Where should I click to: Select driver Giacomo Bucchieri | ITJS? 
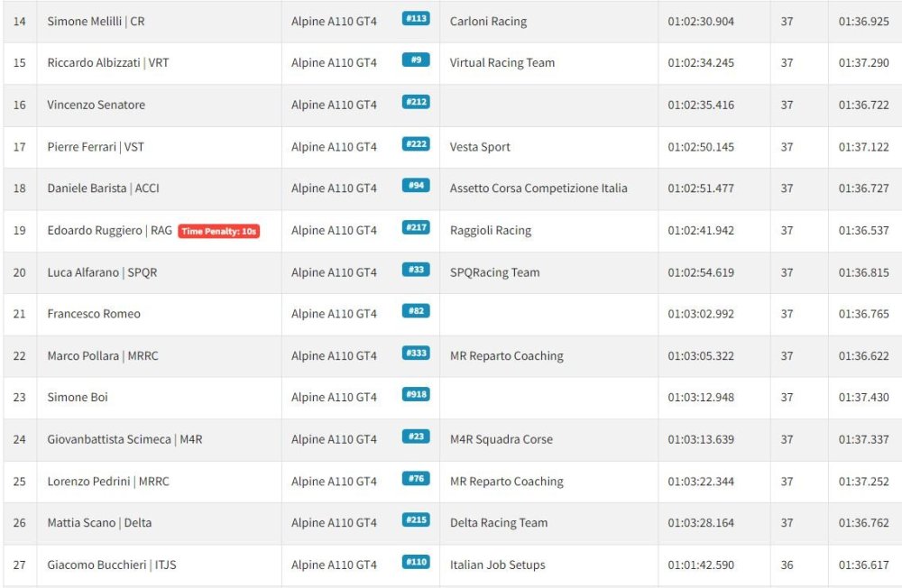tap(112, 565)
